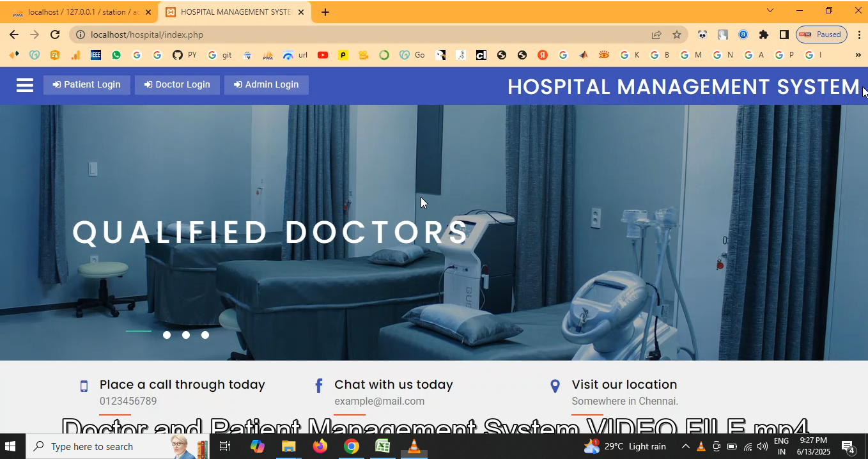
Task: Expand the hidden bookmarks overflow chevron
Action: [858, 55]
